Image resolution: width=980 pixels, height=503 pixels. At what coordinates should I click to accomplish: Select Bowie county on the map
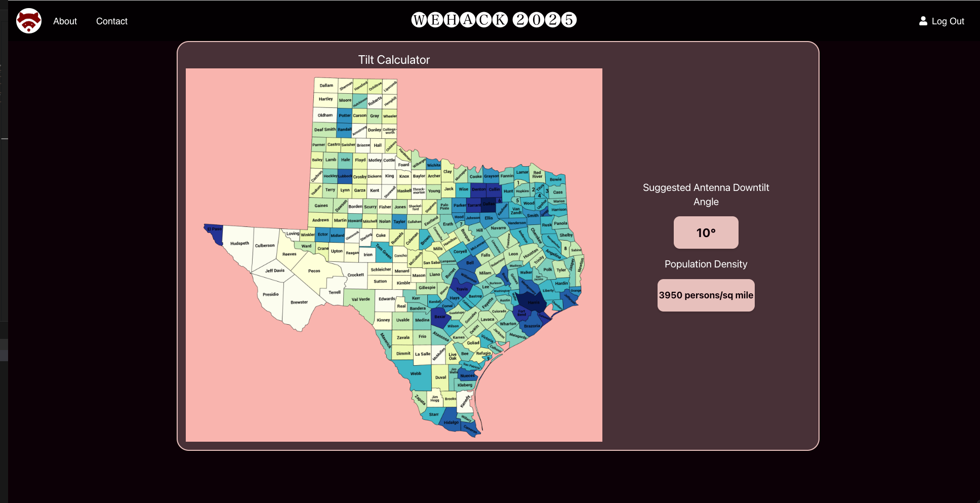(555, 179)
